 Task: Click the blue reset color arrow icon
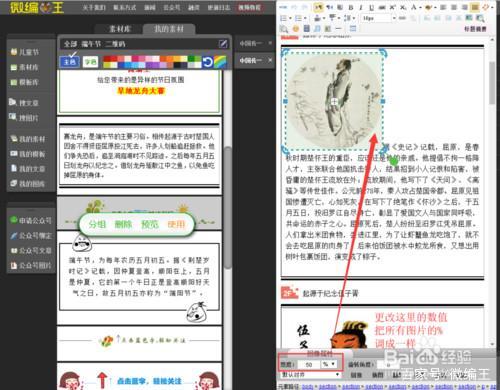click(207, 62)
